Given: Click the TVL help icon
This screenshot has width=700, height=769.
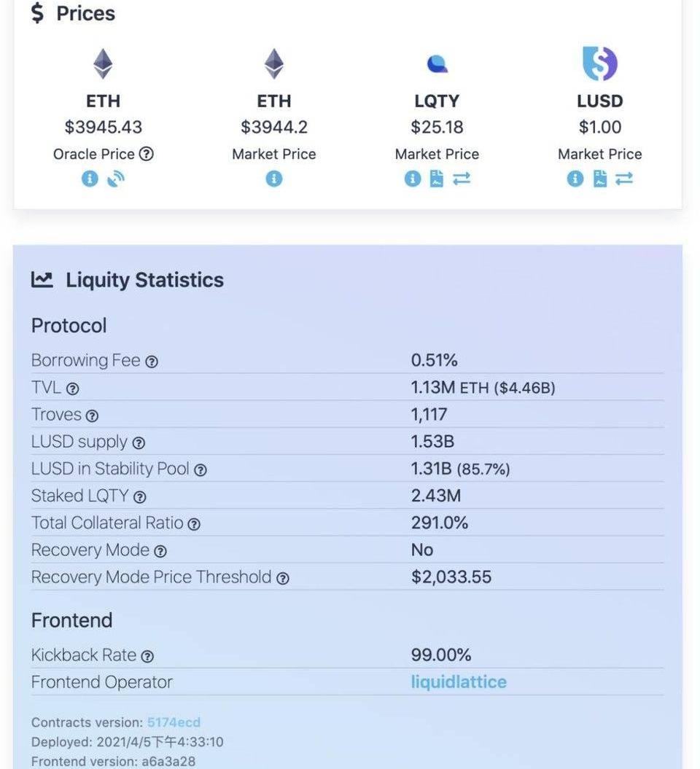Looking at the screenshot, I should click(x=72, y=389).
